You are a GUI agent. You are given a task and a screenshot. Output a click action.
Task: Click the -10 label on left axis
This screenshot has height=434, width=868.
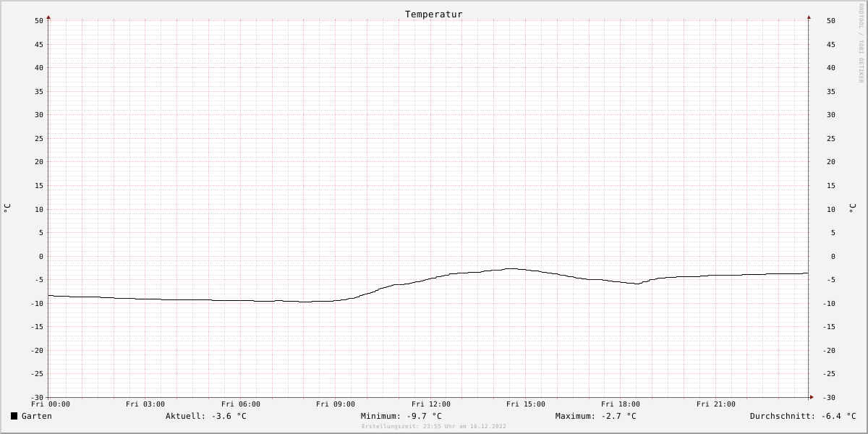pos(37,304)
